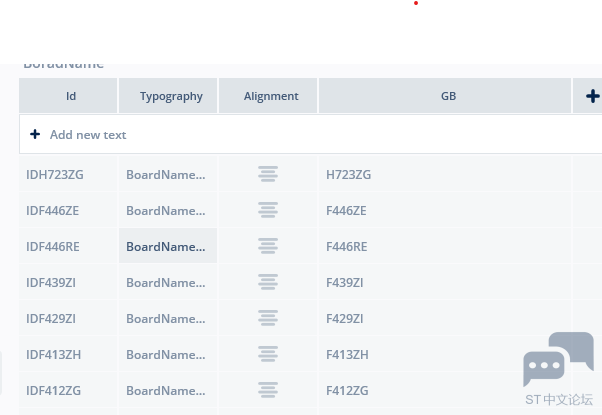The image size is (602, 415).
Task: Click the GB language column header
Action: [448, 96]
